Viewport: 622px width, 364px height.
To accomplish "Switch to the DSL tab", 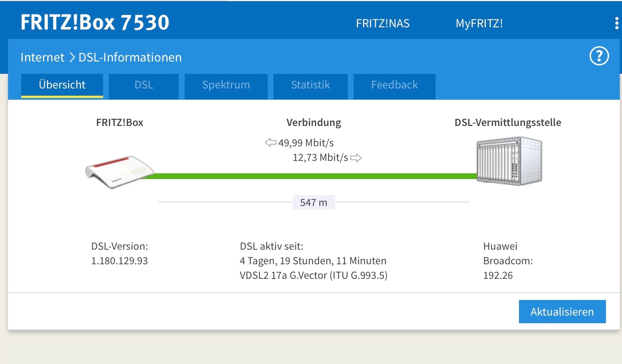I will pyautogui.click(x=143, y=85).
